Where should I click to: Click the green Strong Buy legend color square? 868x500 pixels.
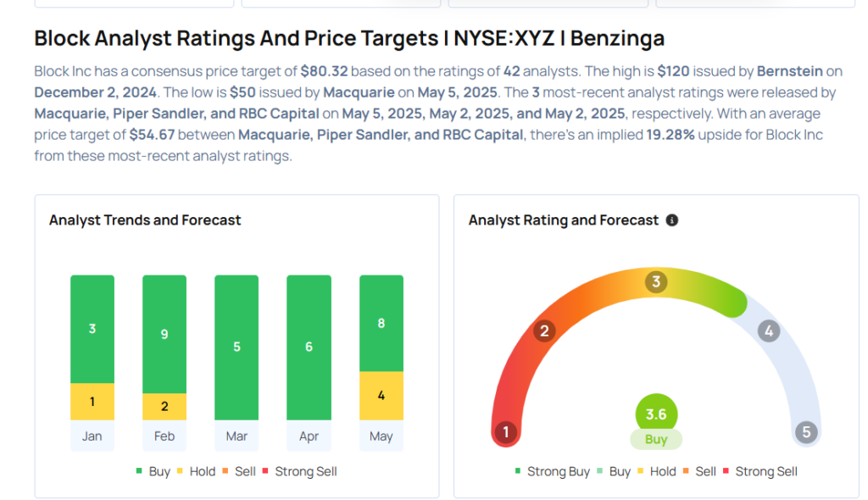point(518,471)
